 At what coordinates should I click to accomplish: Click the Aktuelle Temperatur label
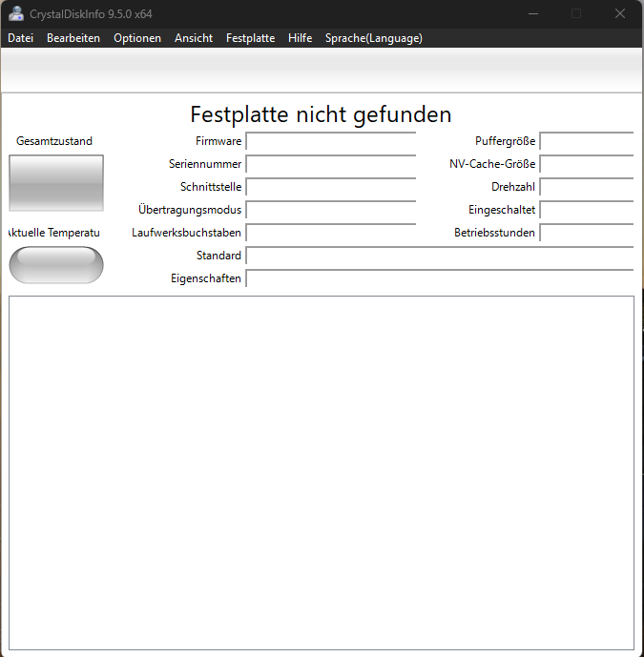[54, 233]
